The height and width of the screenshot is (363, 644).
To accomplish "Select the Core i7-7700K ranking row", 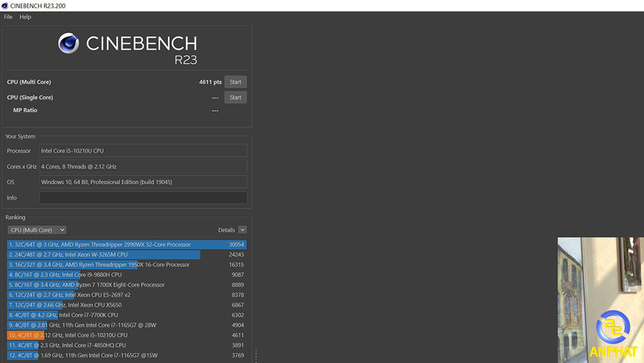I will (x=126, y=315).
